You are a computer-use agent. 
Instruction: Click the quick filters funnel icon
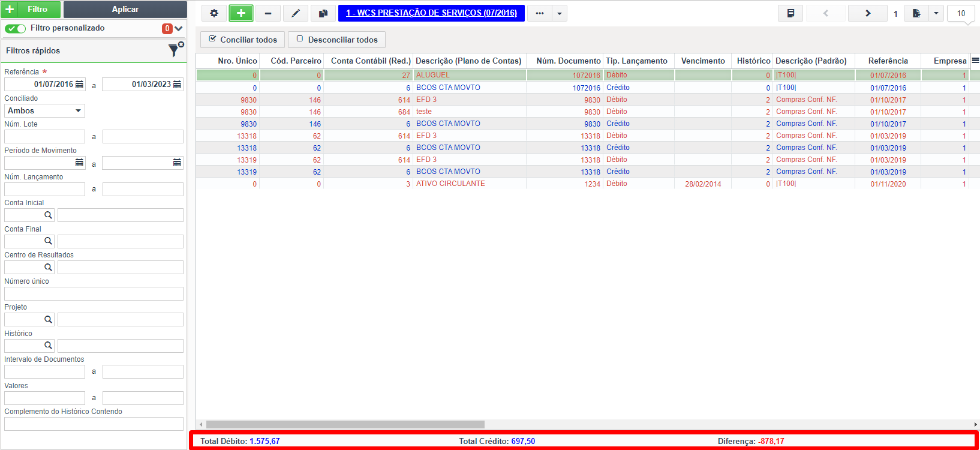click(x=176, y=50)
